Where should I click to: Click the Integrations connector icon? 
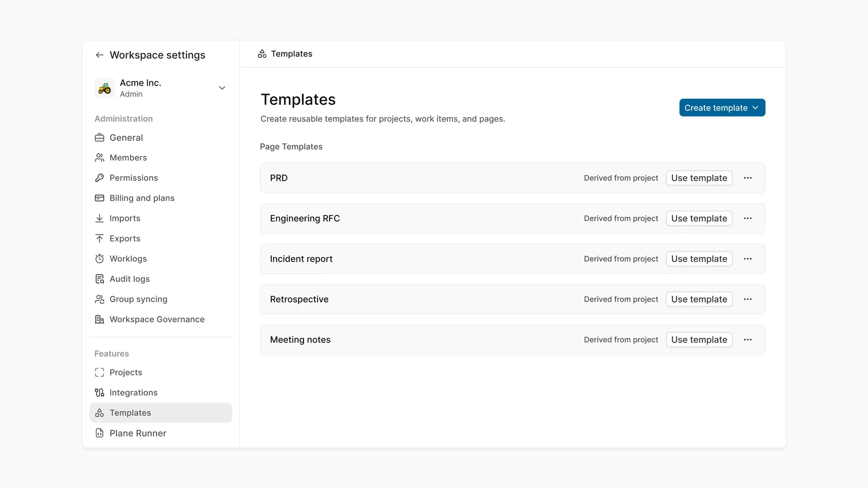(99, 393)
